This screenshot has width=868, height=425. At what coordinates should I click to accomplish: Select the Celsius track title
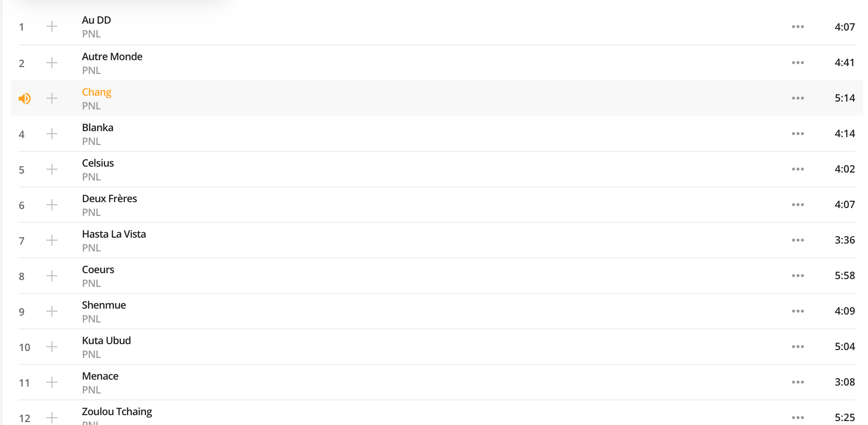[x=98, y=163]
